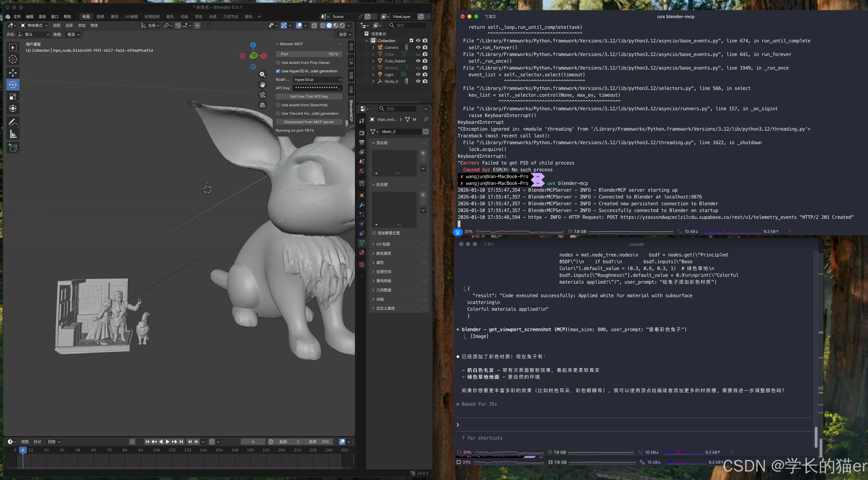Uncheck Use Hyper3D Rodin model generation

(278, 71)
